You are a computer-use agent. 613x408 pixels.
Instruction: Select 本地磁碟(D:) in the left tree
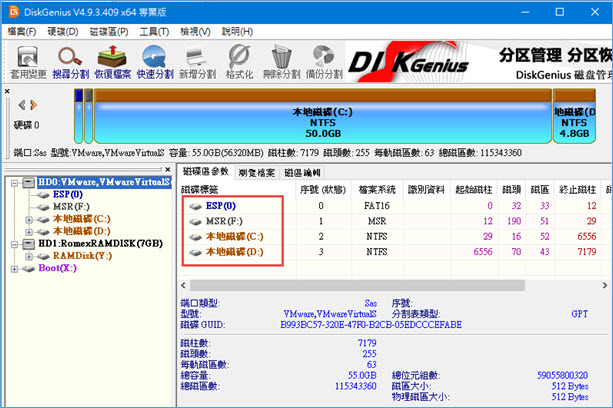(81, 231)
